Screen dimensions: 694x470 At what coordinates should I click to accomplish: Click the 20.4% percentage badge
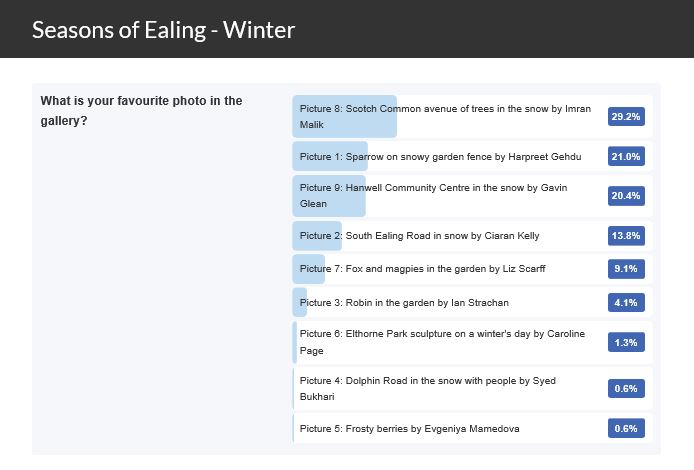[626, 196]
